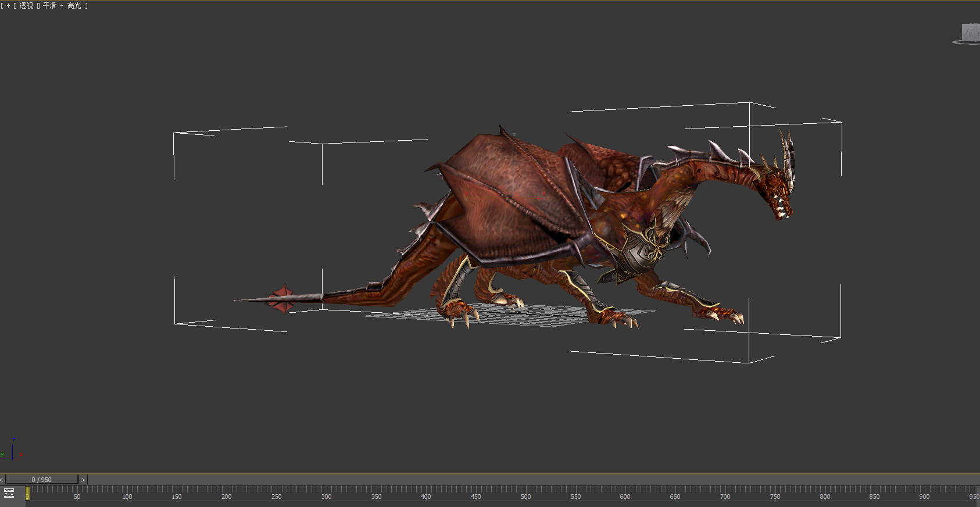Open the viewport [+] general menu
The width and height of the screenshot is (980, 507).
(8, 6)
